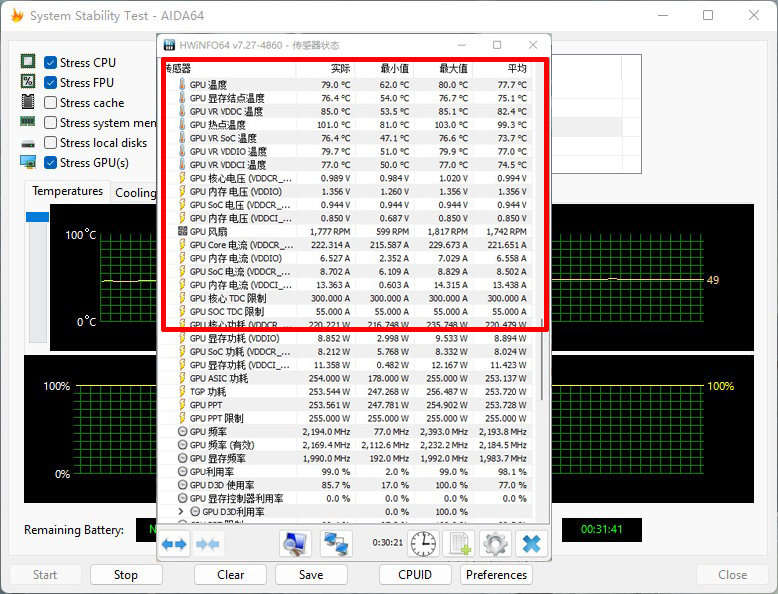Uncheck the Stress FPU checkbox
Image resolution: width=778 pixels, height=594 pixels.
point(50,82)
